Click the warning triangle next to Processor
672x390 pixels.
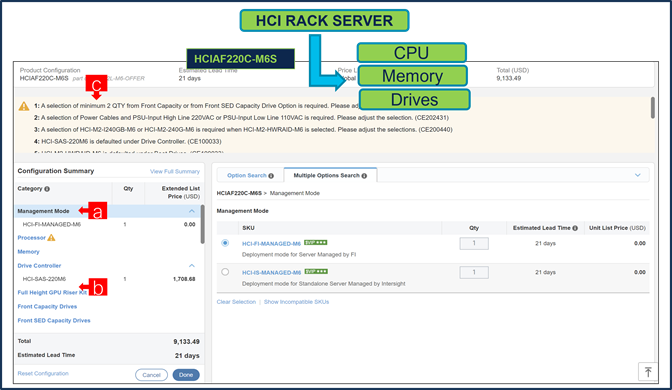click(x=51, y=237)
